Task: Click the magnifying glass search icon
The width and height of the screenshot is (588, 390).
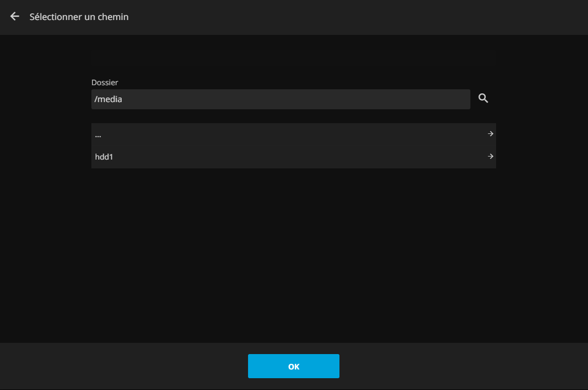Action: coord(483,99)
